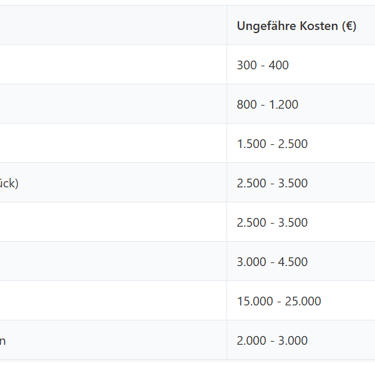Click the 2.000 - 3.000 cost value
375x366 pixels.
tap(272, 340)
